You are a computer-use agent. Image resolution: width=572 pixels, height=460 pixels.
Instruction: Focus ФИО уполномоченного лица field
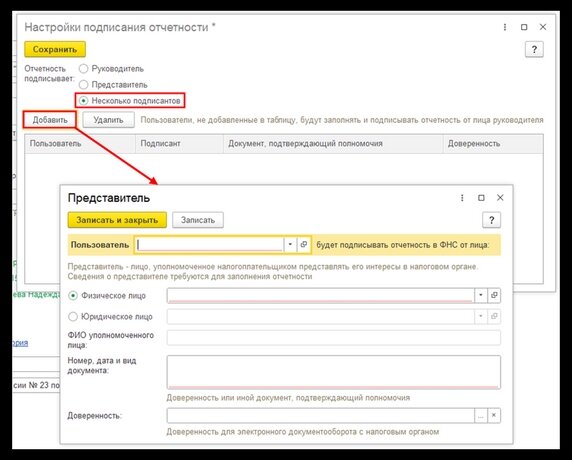[334, 338]
